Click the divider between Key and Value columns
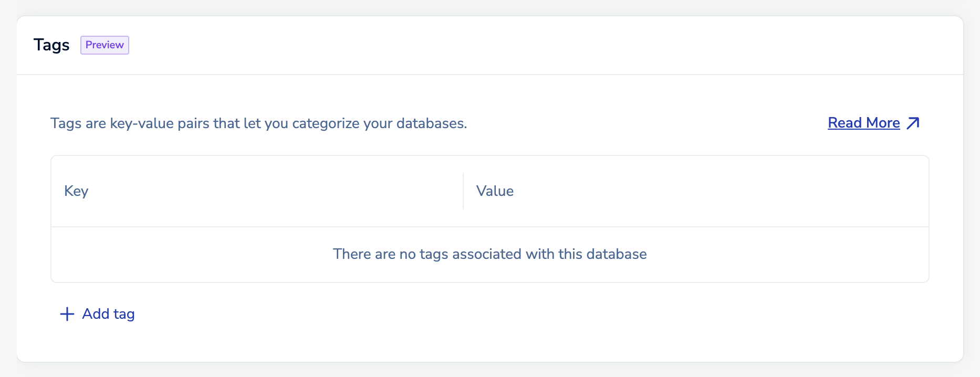Viewport: 980px width, 377px height. 463,191
